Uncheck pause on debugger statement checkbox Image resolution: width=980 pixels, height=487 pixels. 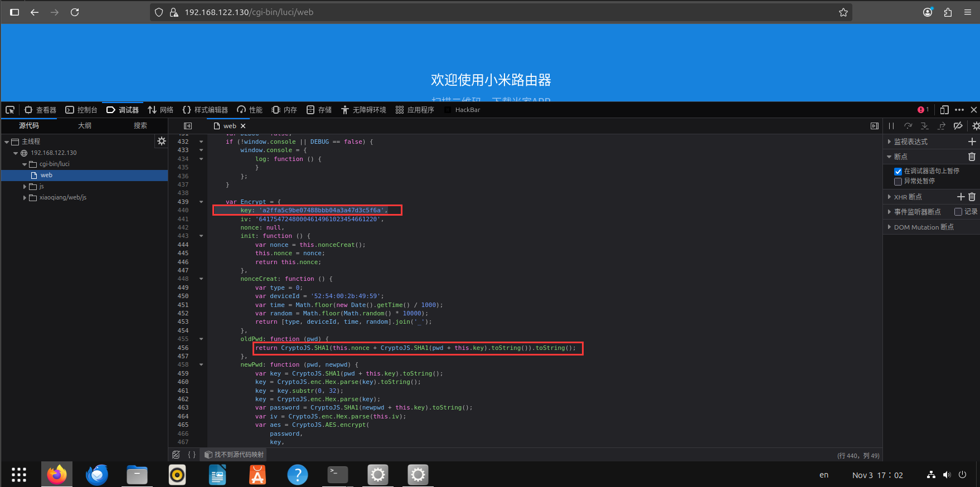point(898,172)
